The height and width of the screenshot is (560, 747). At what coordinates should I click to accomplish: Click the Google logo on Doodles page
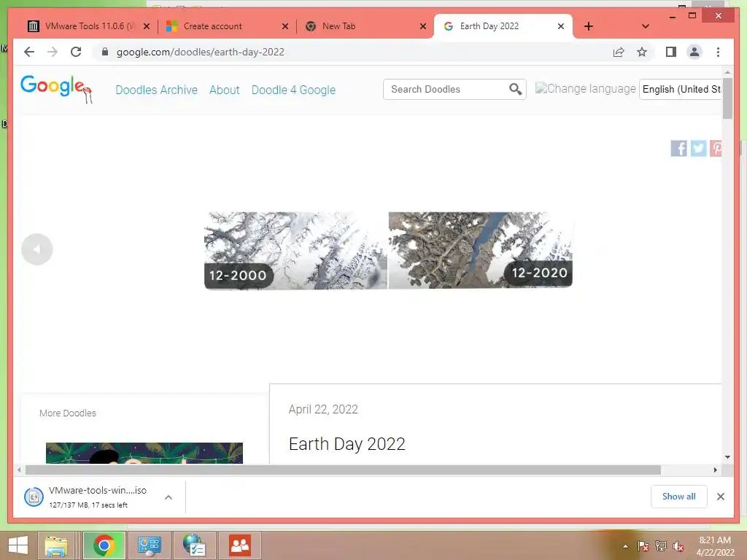56,88
